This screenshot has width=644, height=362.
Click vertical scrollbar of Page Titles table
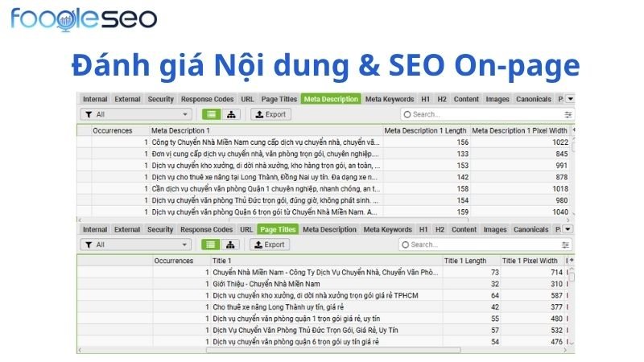pyautogui.click(x=572, y=278)
